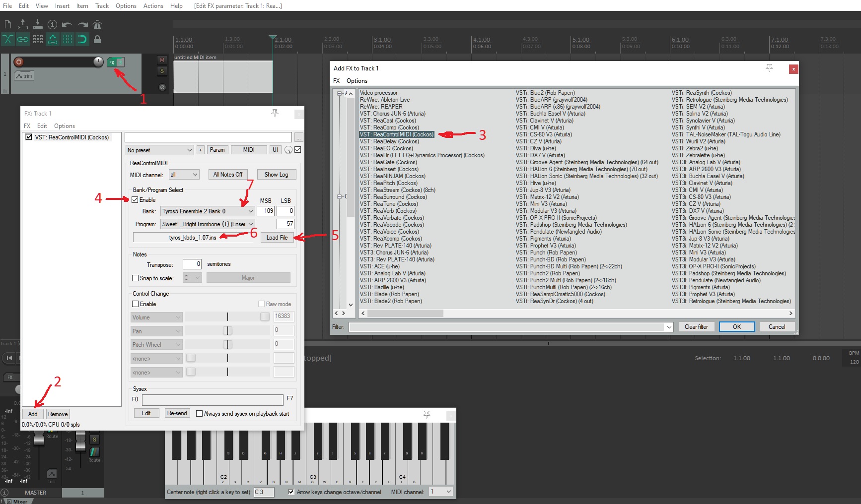Open the MIDI channel 'all' dropdown
This screenshot has height=504, width=861.
184,175
